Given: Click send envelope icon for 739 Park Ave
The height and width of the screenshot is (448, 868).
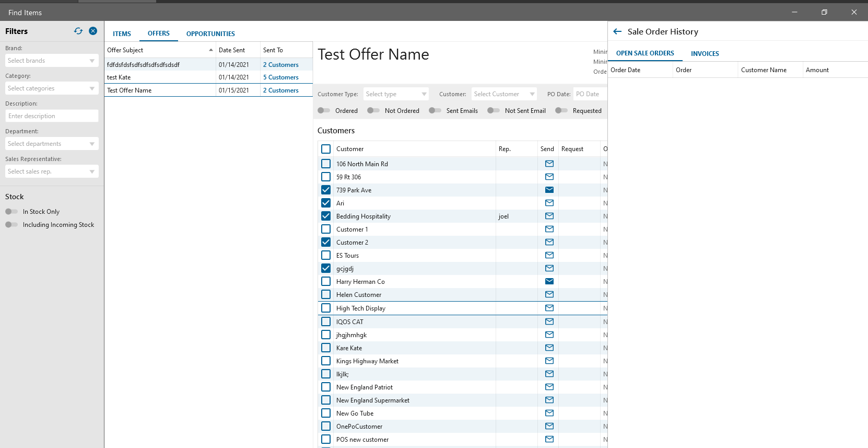Looking at the screenshot, I should coord(549,190).
